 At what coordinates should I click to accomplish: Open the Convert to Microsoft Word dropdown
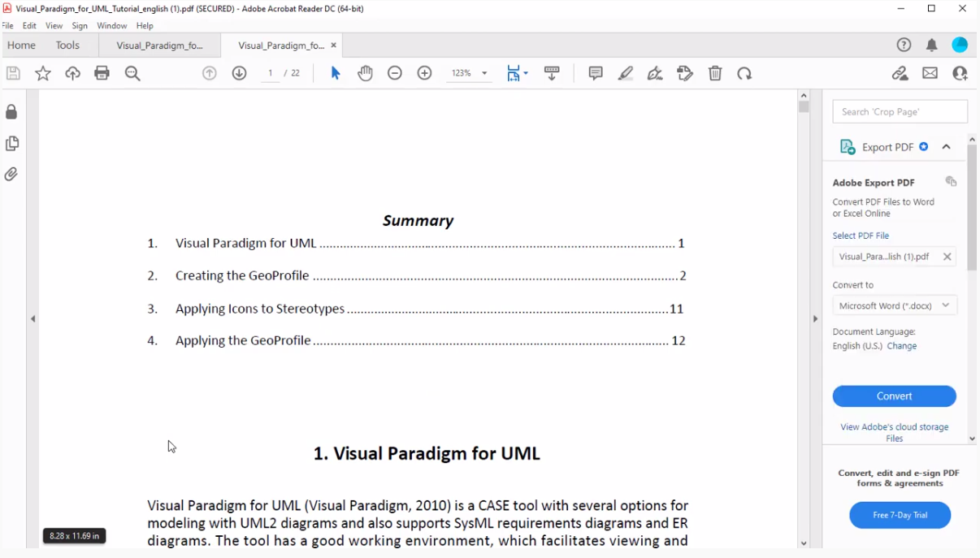(895, 305)
